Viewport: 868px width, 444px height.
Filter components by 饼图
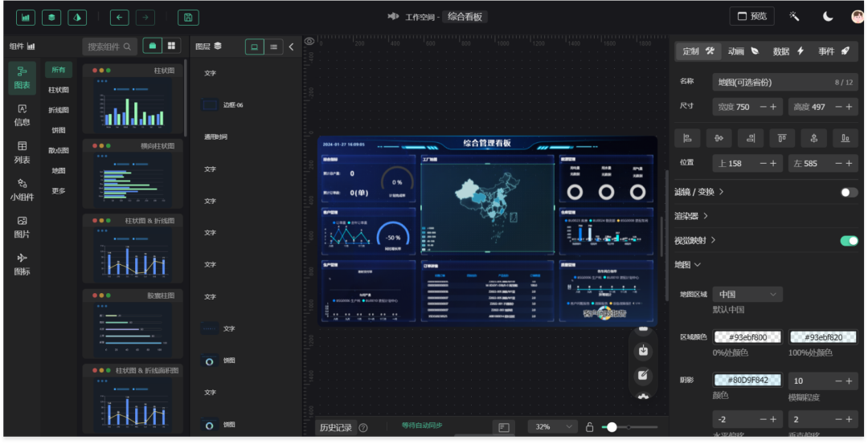59,130
